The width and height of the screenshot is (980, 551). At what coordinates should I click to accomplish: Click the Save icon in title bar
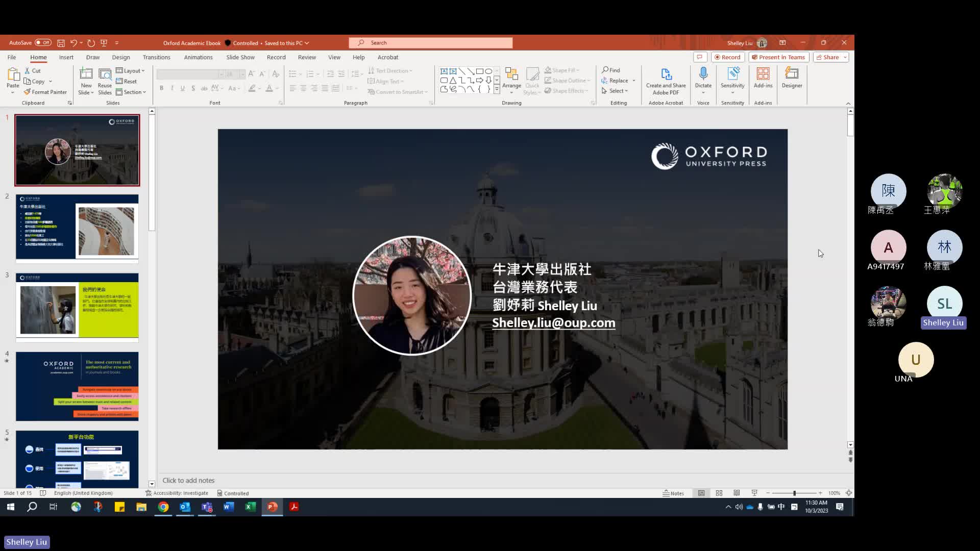coord(61,43)
